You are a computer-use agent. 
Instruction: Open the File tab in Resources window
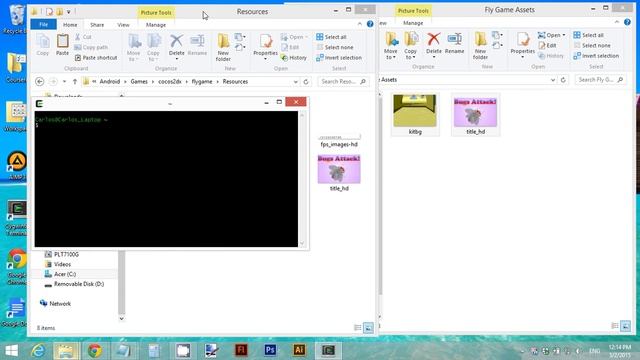(44, 25)
